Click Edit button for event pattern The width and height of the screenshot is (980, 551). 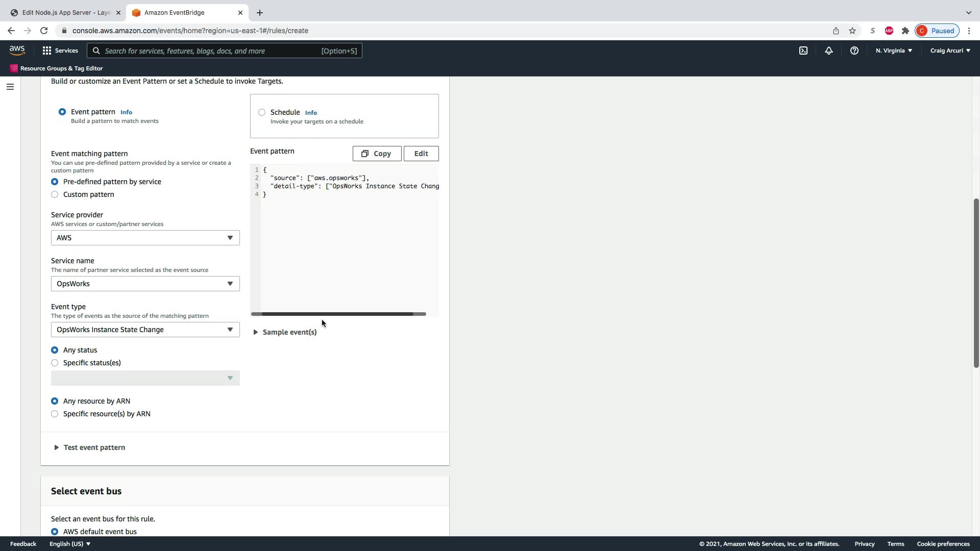pos(421,154)
